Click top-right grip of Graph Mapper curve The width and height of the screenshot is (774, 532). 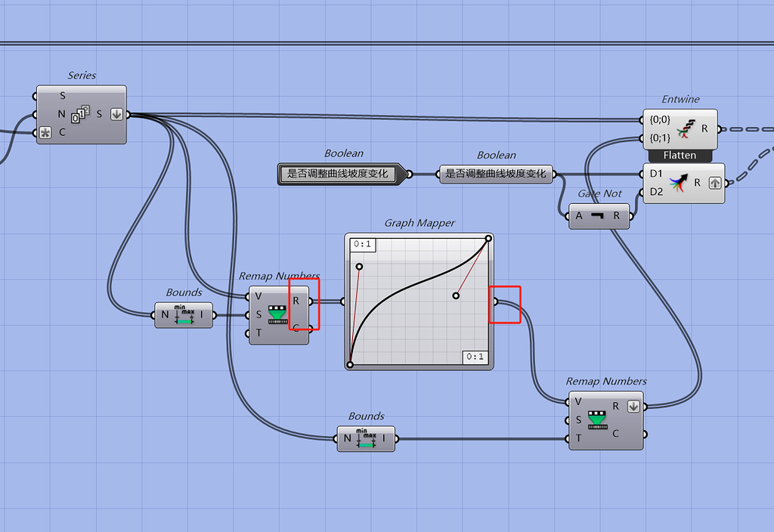click(488, 238)
